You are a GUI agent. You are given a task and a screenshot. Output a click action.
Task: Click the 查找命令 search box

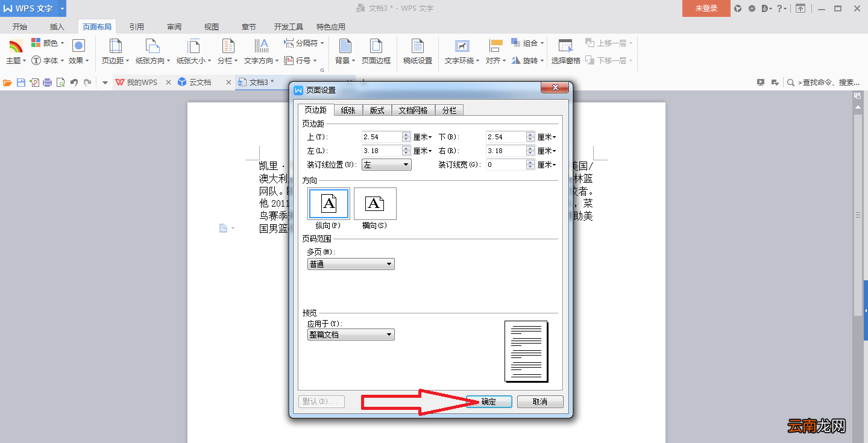click(823, 83)
